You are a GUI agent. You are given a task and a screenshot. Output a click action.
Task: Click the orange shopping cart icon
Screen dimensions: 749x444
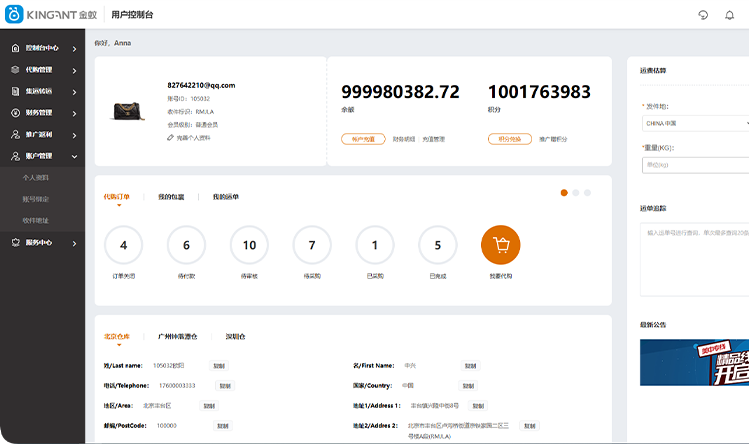(501, 245)
